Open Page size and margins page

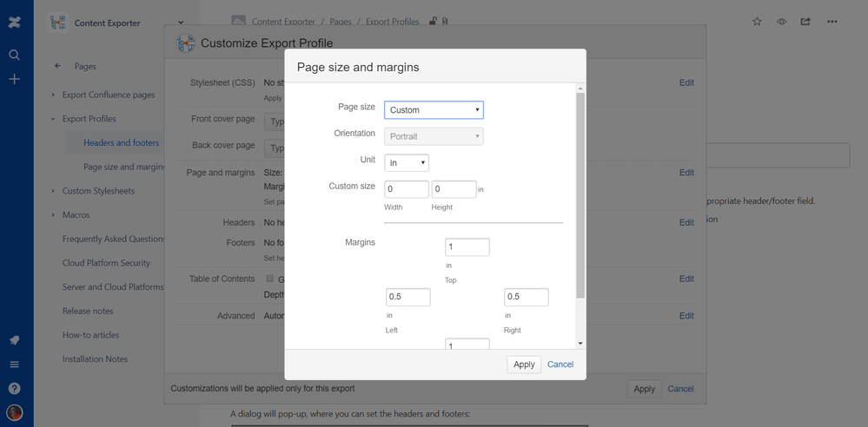pyautogui.click(x=125, y=167)
